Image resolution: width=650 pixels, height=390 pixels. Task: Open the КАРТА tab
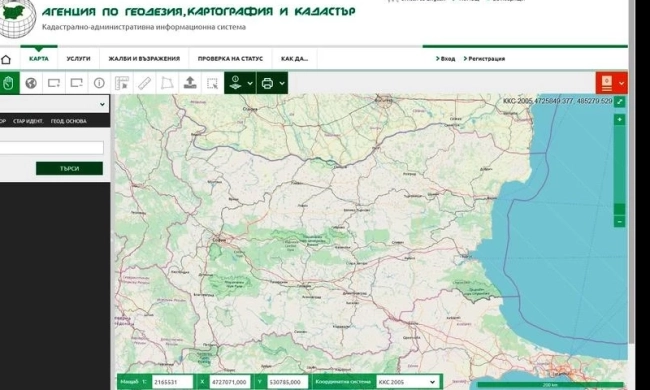coord(39,59)
